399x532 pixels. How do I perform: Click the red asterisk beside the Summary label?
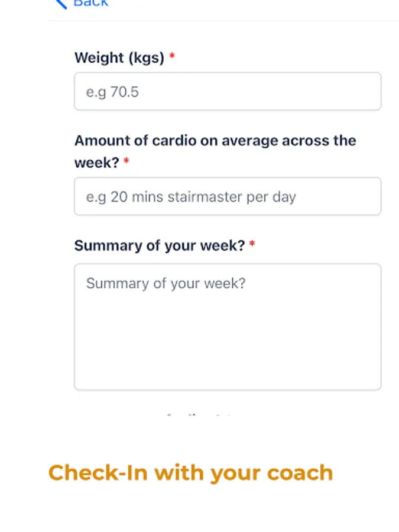[x=252, y=245]
